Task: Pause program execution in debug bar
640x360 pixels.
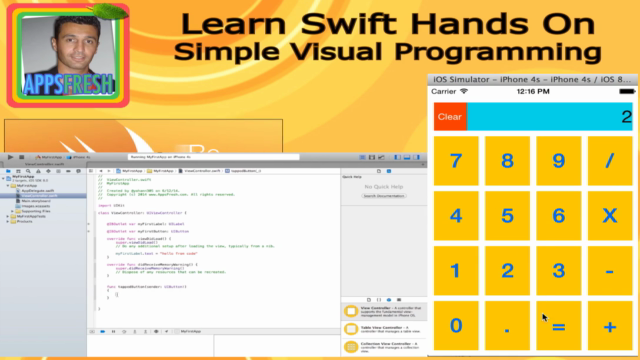Action: (x=113, y=331)
